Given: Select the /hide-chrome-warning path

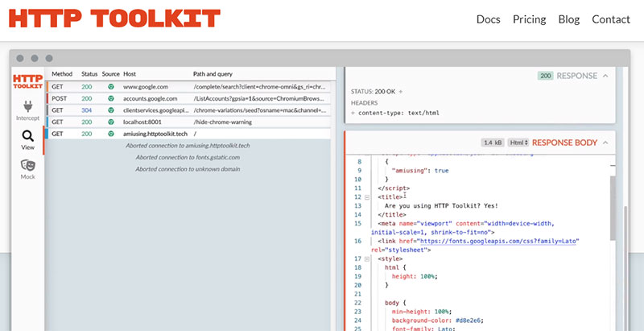Looking at the screenshot, I should point(223,122).
